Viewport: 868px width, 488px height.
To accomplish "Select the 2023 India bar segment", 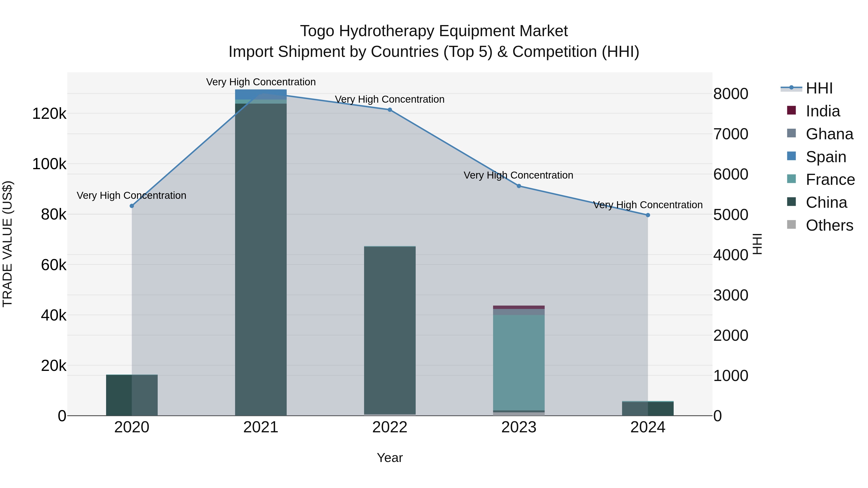I will pos(519,307).
